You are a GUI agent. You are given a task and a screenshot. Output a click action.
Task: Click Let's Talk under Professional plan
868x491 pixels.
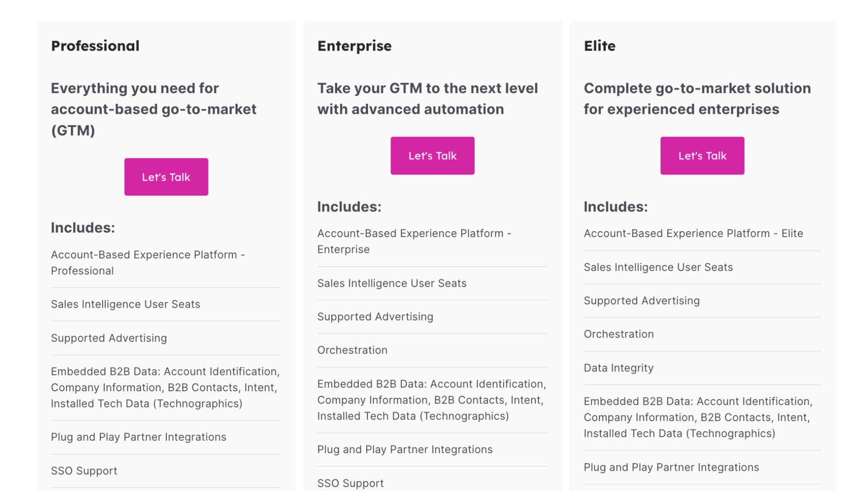pos(166,177)
